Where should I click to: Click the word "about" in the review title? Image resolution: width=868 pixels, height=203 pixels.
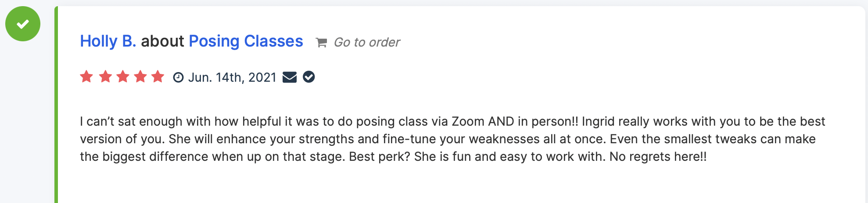162,41
